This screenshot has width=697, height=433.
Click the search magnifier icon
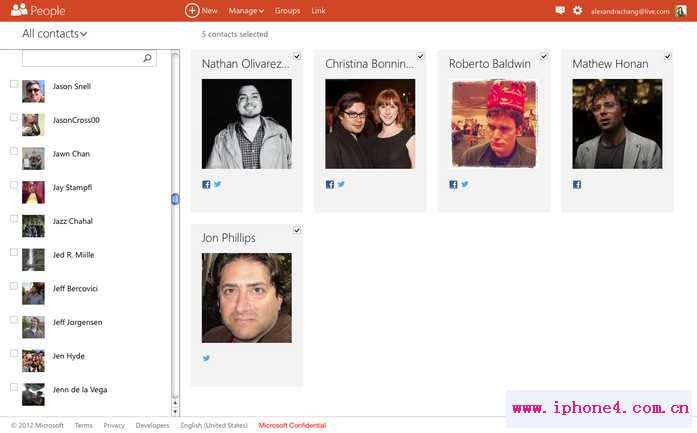(x=148, y=59)
